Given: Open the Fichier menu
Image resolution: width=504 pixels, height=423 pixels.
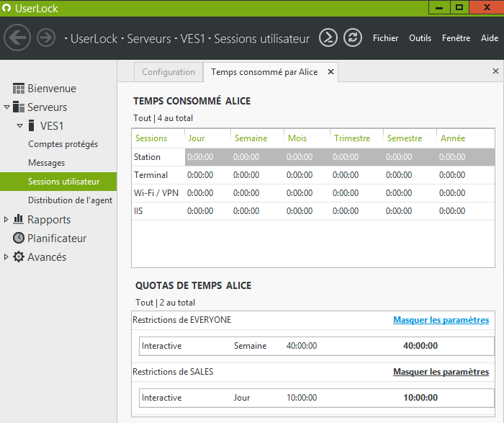Looking at the screenshot, I should (x=385, y=38).
